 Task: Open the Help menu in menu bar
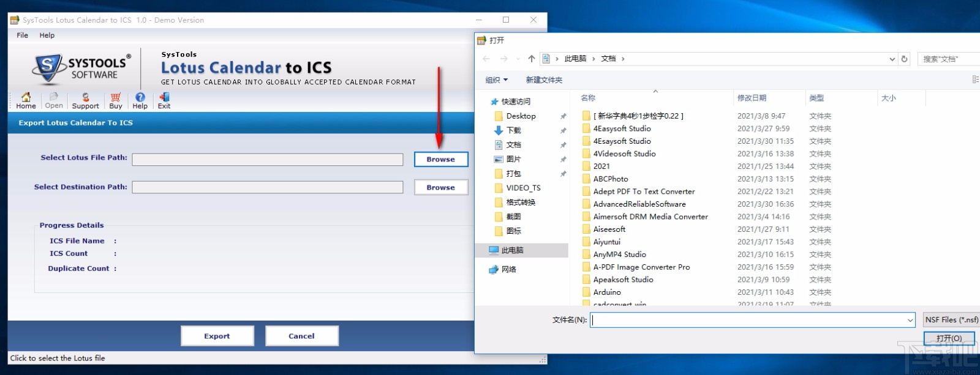[x=47, y=35]
